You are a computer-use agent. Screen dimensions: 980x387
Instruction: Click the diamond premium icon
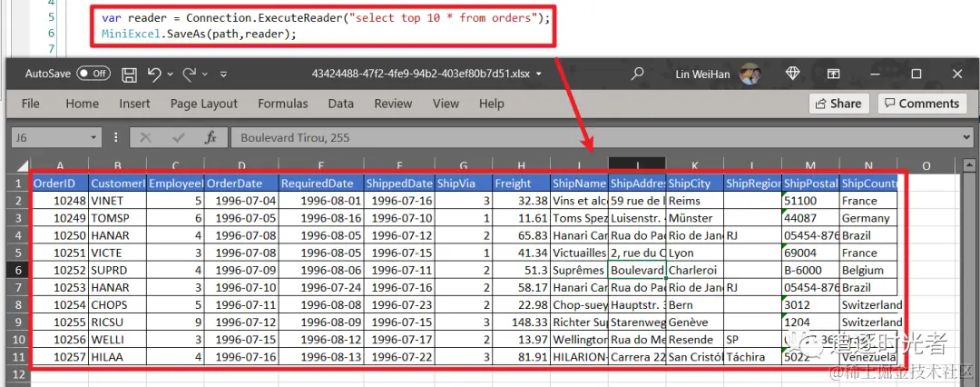click(793, 74)
